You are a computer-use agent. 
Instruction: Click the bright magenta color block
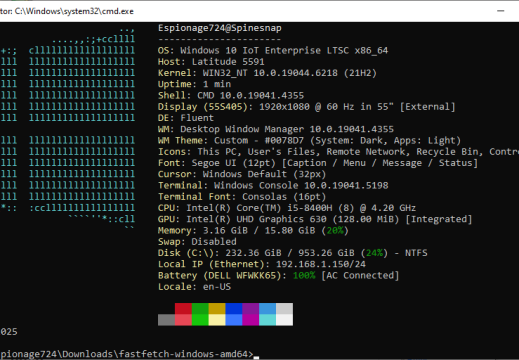pyautogui.click(x=251, y=320)
